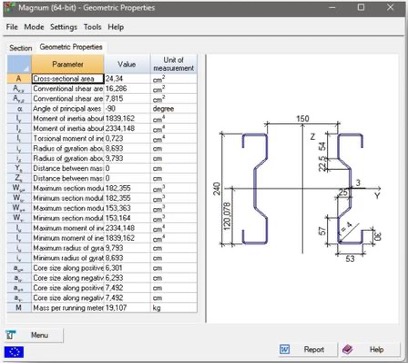Image resolution: width=408 pixels, height=364 pixels.
Task: Click the mass value 19,107
Action: point(127,308)
